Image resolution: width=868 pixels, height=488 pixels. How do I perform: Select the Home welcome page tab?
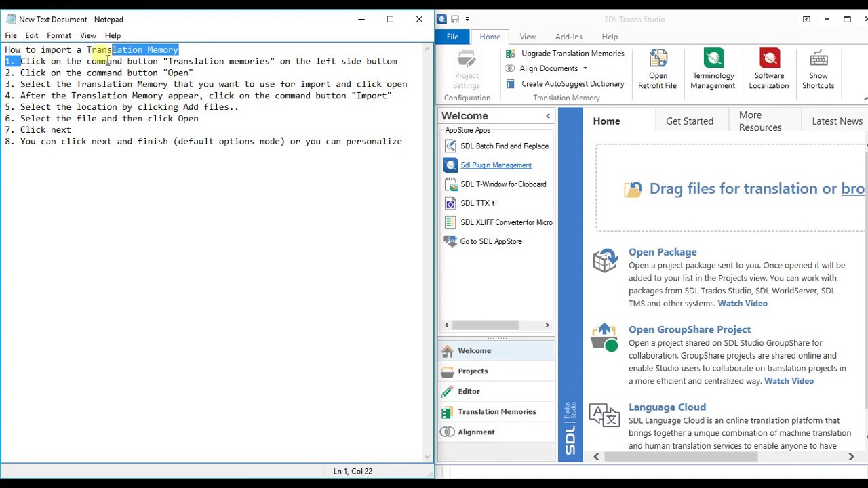point(606,121)
